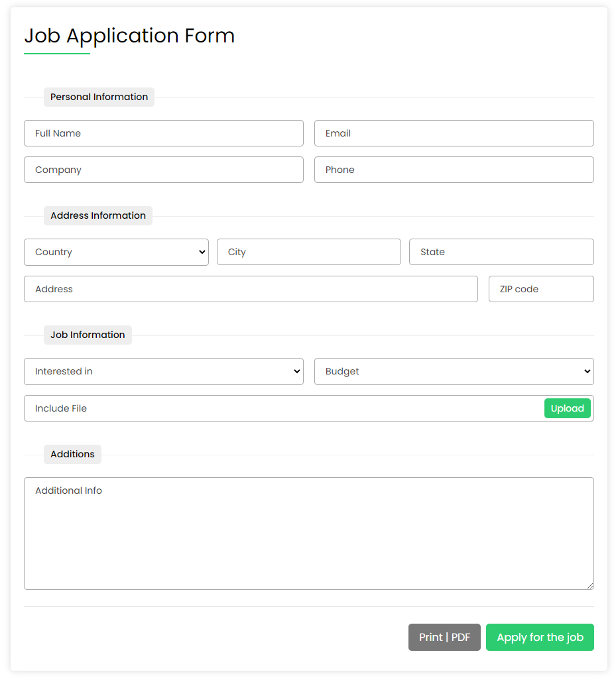This screenshot has width=616, height=680.
Task: Click the ZIP code field
Action: click(x=540, y=289)
